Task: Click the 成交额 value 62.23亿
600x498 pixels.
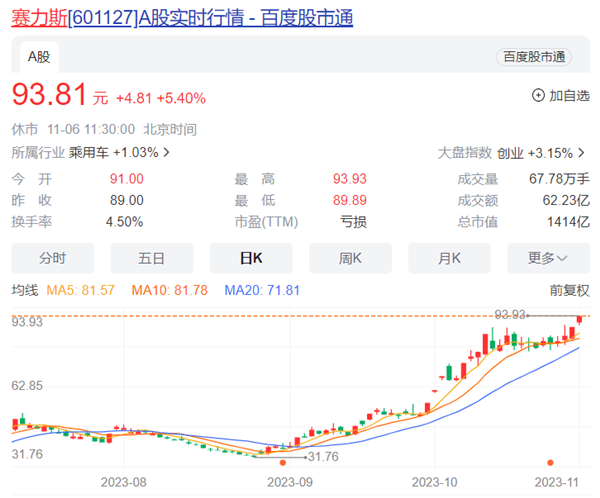Action: 566,200
